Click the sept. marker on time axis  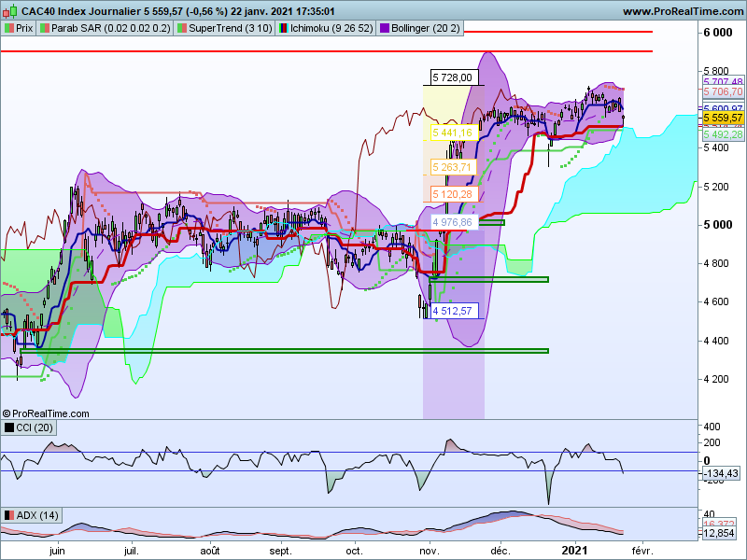[x=281, y=551]
